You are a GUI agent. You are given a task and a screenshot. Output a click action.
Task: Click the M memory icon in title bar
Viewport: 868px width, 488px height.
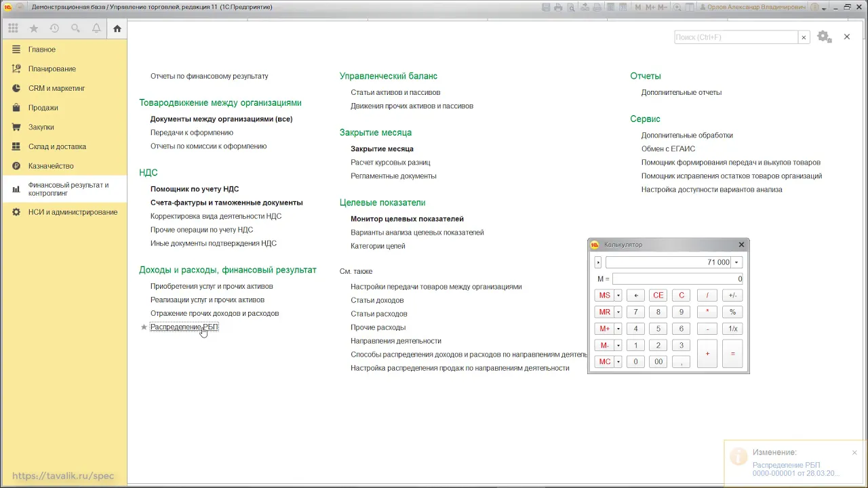(638, 7)
